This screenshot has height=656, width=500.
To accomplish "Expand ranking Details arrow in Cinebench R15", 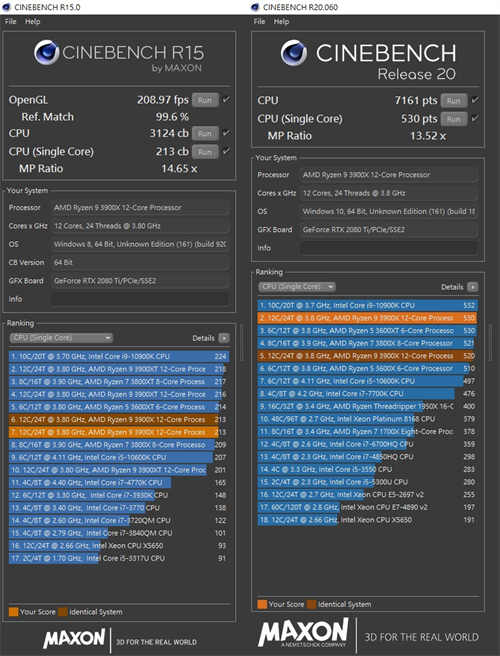I will pos(224,338).
